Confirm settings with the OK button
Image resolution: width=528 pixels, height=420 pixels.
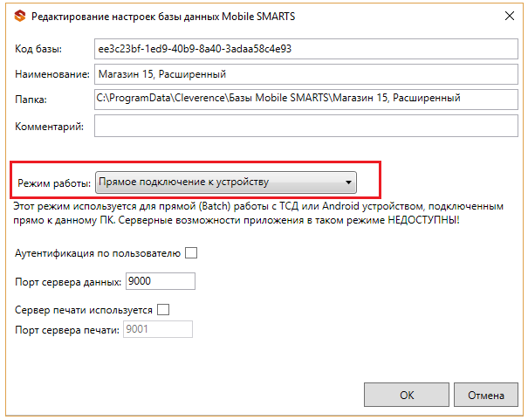coord(407,395)
